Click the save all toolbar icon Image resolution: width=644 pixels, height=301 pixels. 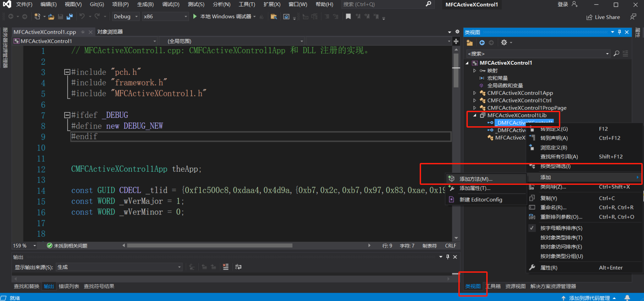pyautogui.click(x=70, y=16)
